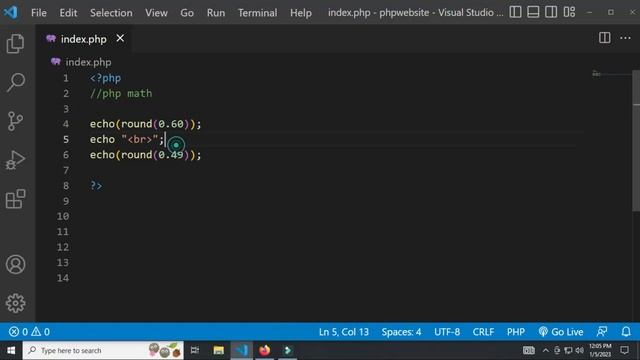
Task: Click the <?php opening tag
Action: 105,78
